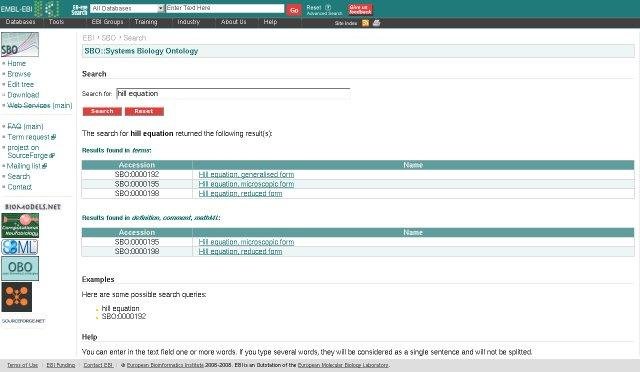Click the Give us feedback button
640x372 pixels.
click(x=360, y=10)
